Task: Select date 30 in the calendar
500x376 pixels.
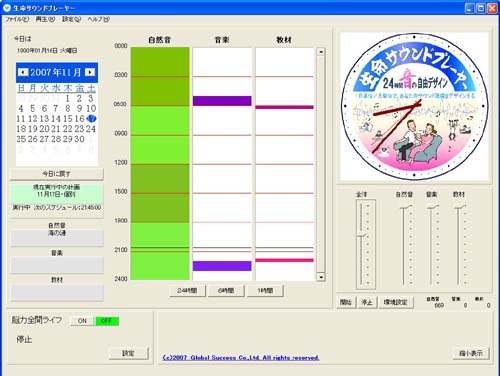Action: tap(79, 139)
